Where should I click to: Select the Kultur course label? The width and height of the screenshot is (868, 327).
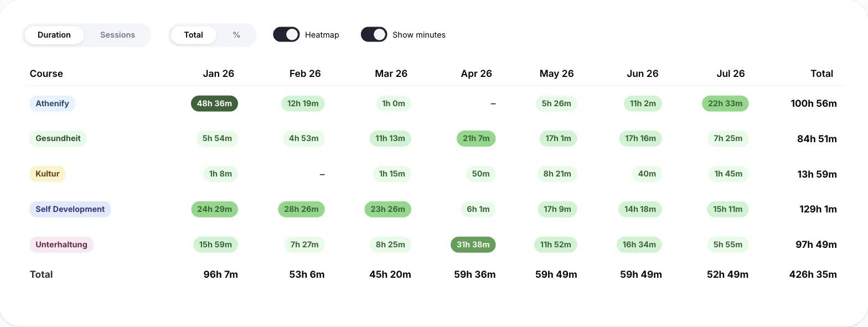pos(48,174)
